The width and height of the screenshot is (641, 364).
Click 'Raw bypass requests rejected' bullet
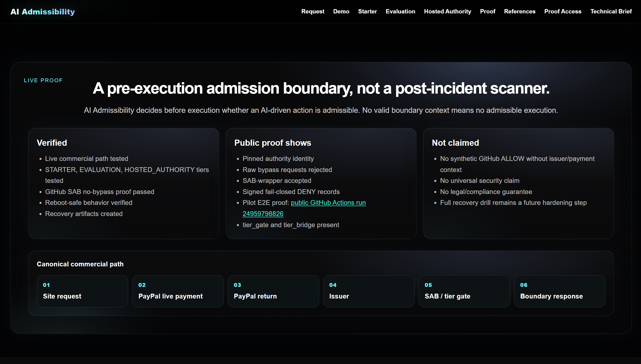pyautogui.click(x=287, y=170)
